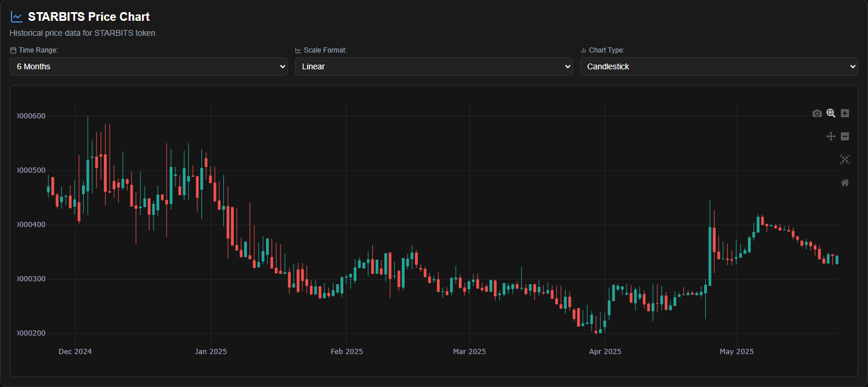Viewport: 868px width, 387px height.
Task: Click the camera download-plot icon
Action: point(817,113)
